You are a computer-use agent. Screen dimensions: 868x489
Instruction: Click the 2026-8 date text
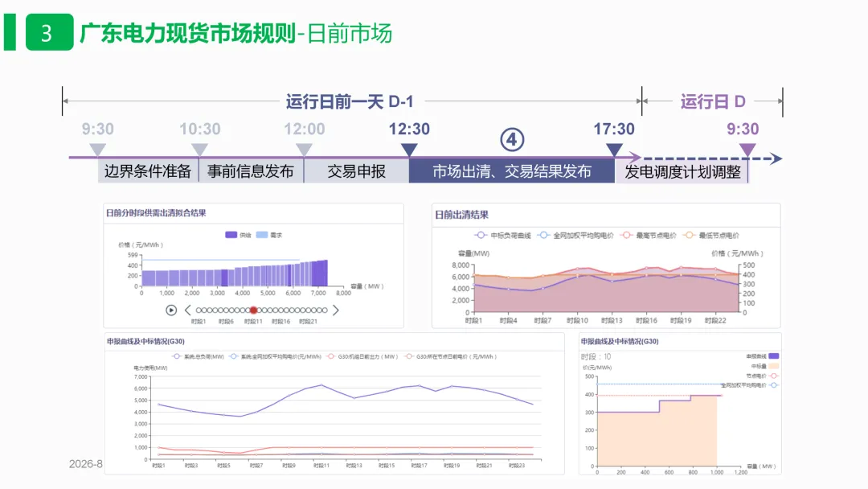click(86, 464)
